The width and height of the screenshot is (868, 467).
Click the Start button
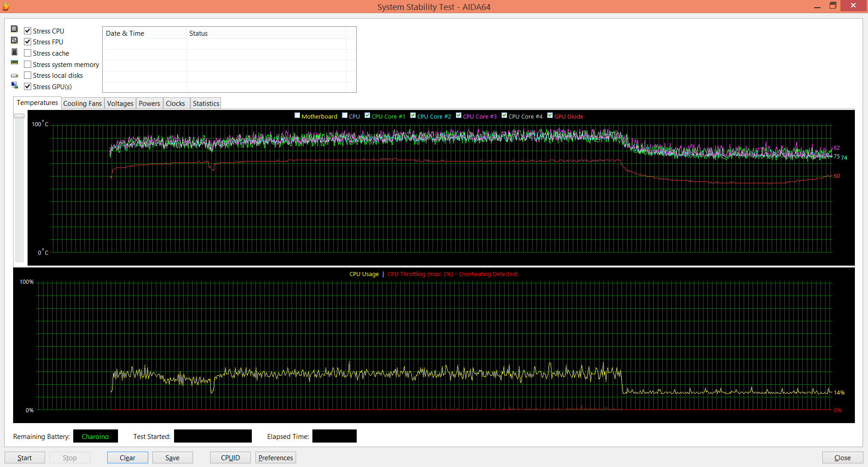[25, 457]
